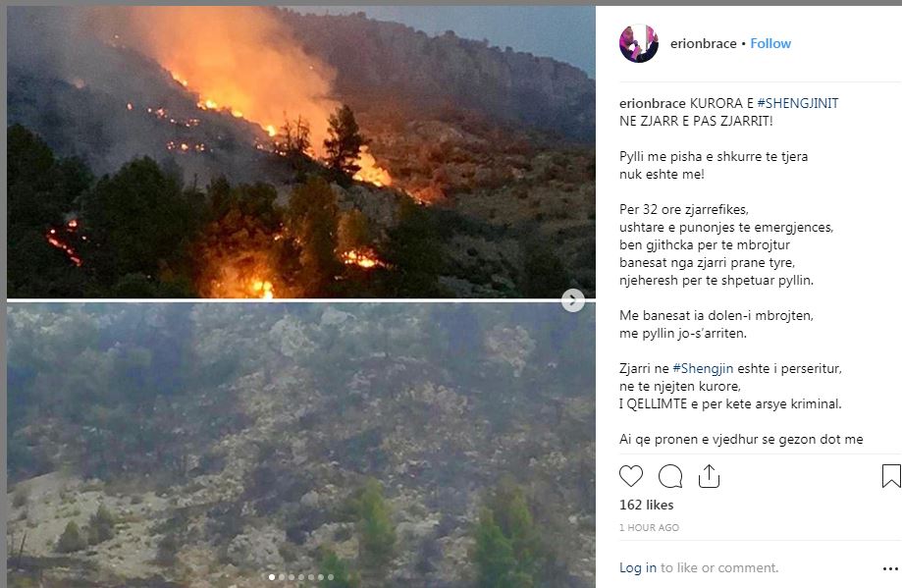The image size is (902, 588).
Task: Advance carousel with the next arrow
Action: click(572, 299)
